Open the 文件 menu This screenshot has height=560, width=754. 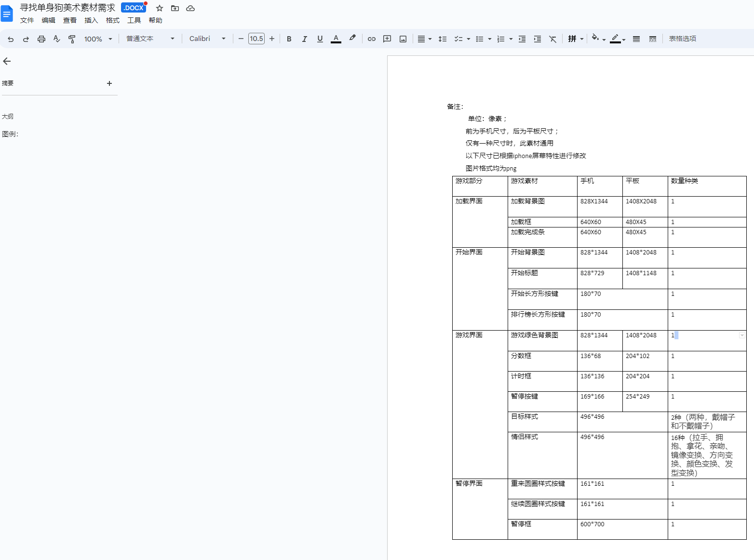[x=27, y=20]
